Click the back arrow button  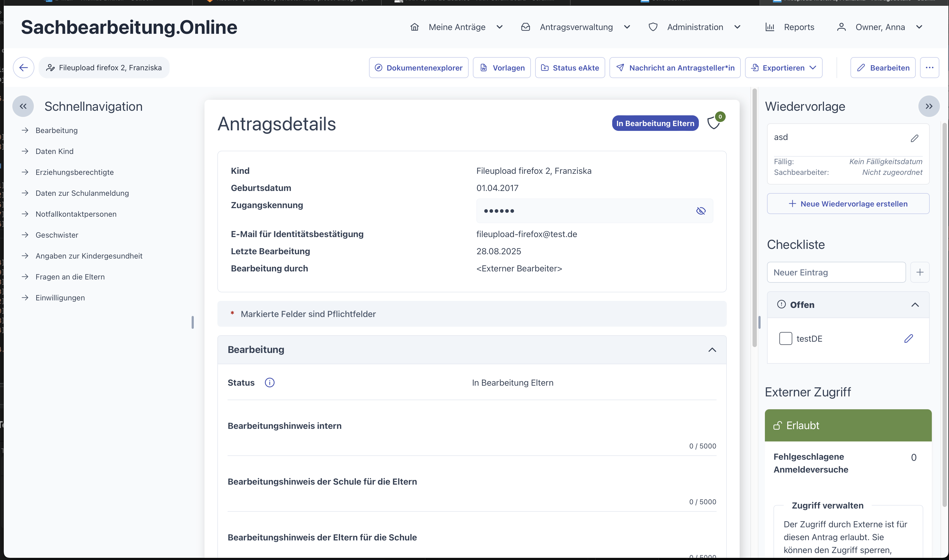coord(23,68)
